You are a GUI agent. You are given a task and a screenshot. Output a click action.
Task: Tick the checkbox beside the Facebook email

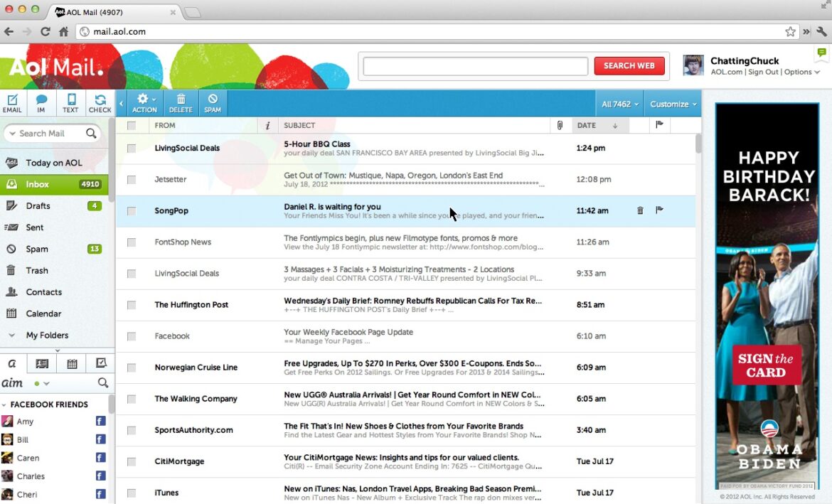click(x=131, y=336)
